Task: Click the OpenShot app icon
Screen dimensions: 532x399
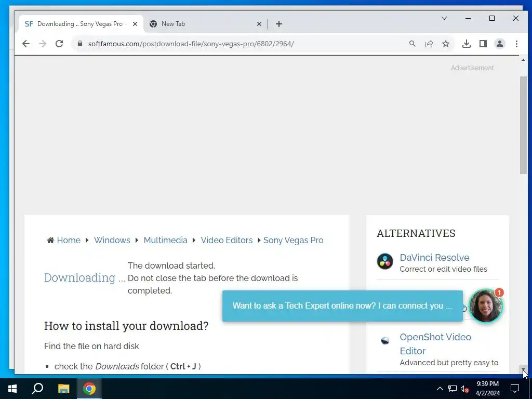Action: [385, 340]
